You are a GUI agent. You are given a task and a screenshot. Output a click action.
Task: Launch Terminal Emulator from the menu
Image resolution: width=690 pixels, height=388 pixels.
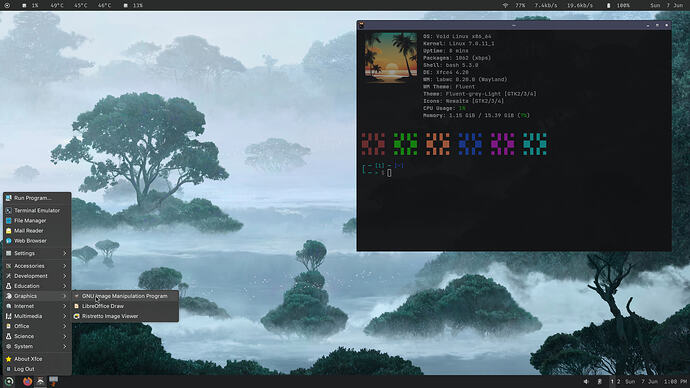pyautogui.click(x=37, y=210)
